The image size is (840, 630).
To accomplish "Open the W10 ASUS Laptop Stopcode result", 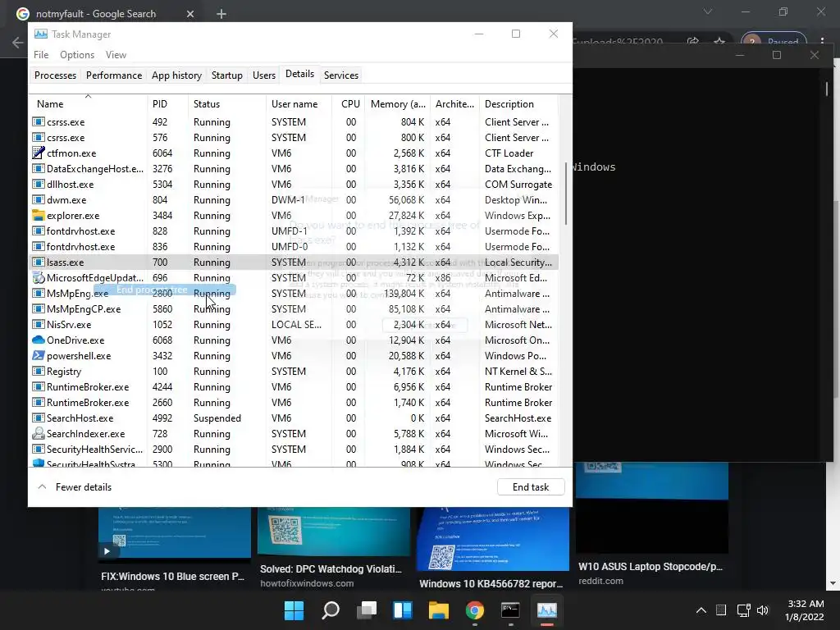I will pos(651,566).
